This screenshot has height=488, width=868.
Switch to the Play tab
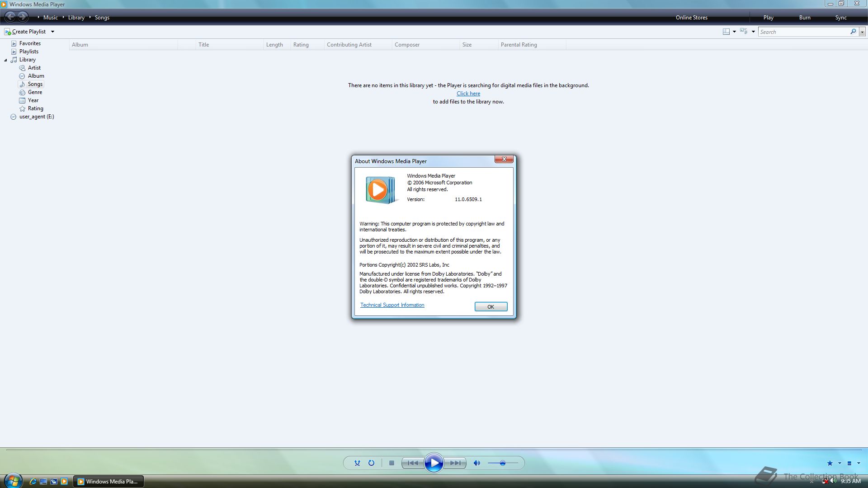(768, 18)
